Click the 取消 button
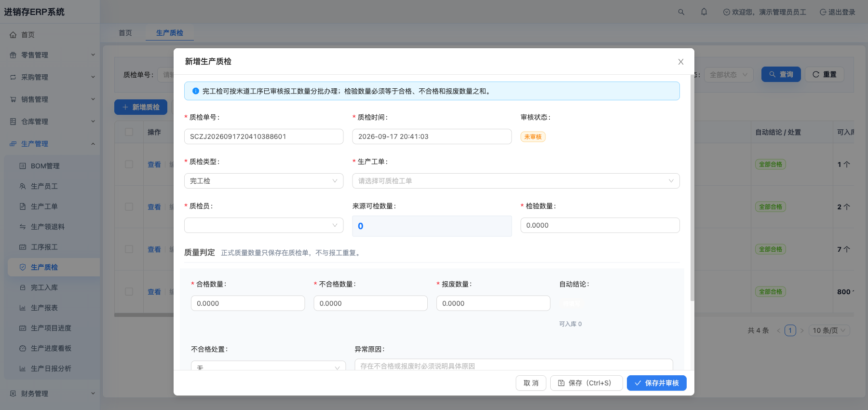Image resolution: width=868 pixels, height=410 pixels. [x=531, y=383]
